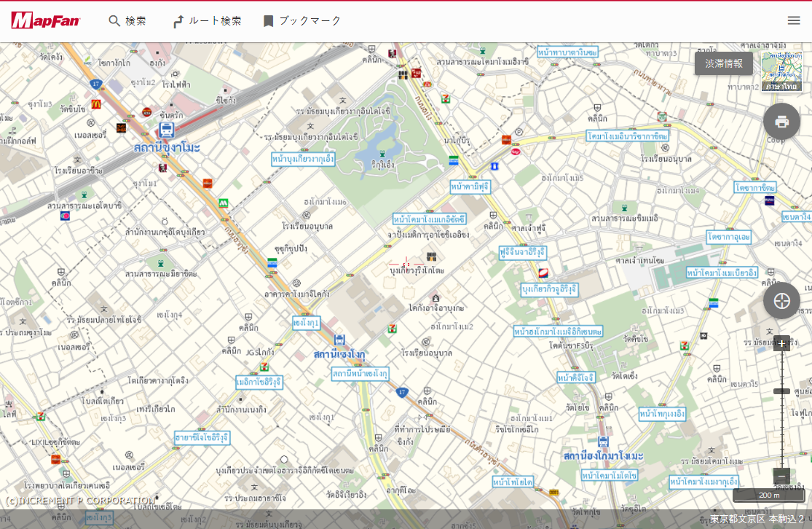Screen dimensions: 812x529
Task: Open the ルート検索 route search
Action: [x=207, y=20]
